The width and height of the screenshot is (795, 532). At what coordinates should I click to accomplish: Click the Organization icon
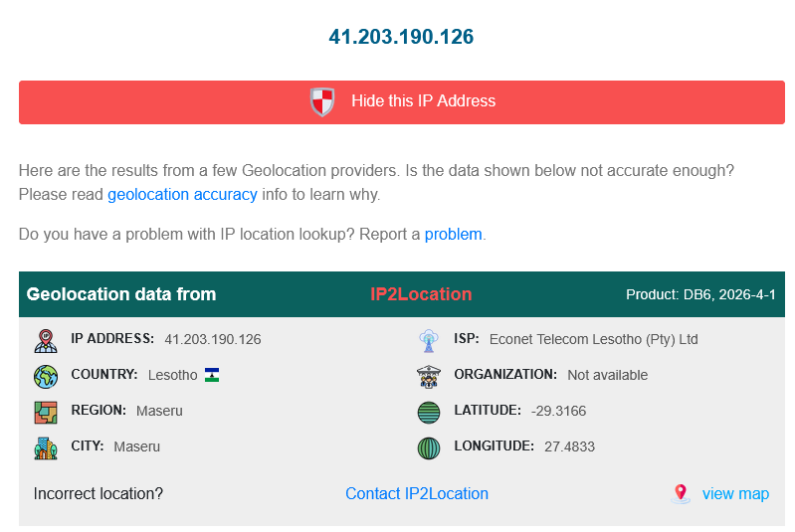pos(429,376)
